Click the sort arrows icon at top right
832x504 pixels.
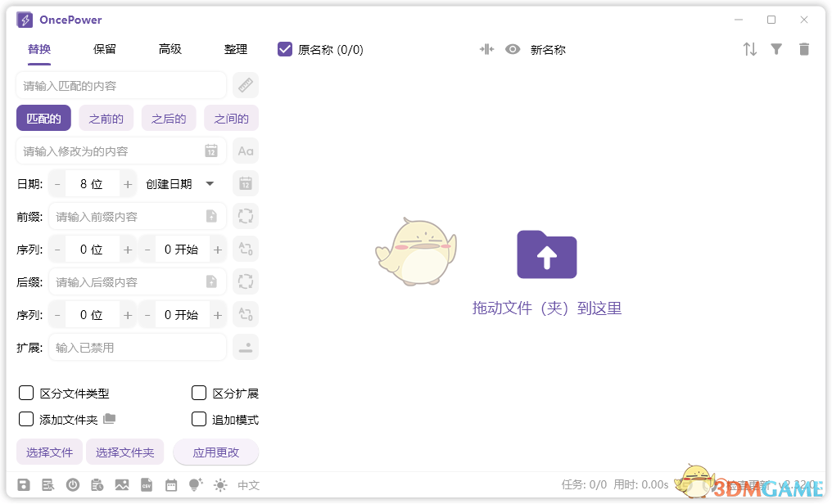tap(749, 49)
